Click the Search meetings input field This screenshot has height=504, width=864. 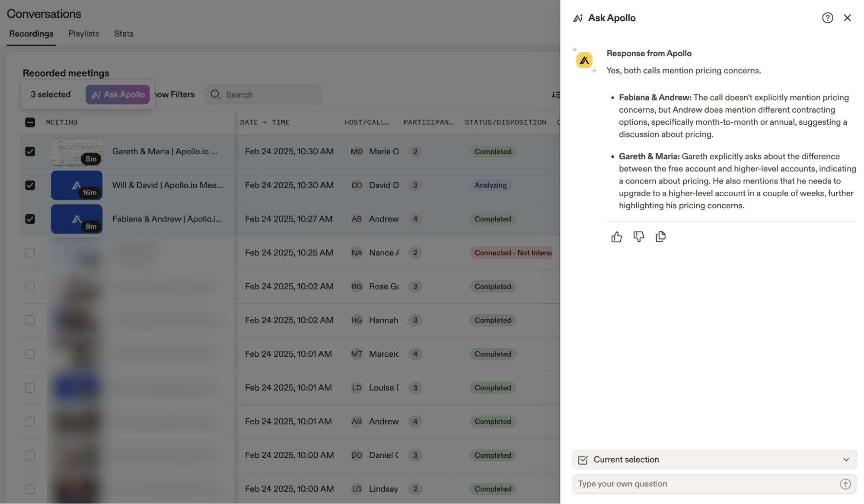pos(263,95)
